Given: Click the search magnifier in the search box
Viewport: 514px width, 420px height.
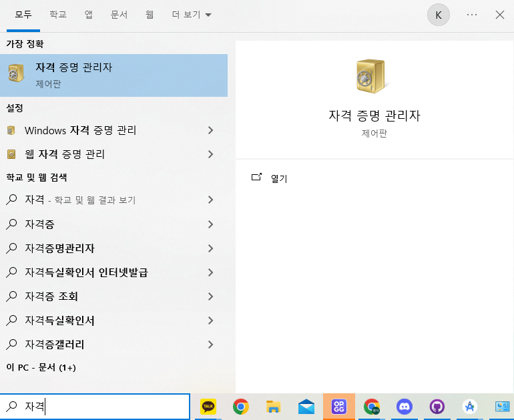Looking at the screenshot, I should coord(11,406).
